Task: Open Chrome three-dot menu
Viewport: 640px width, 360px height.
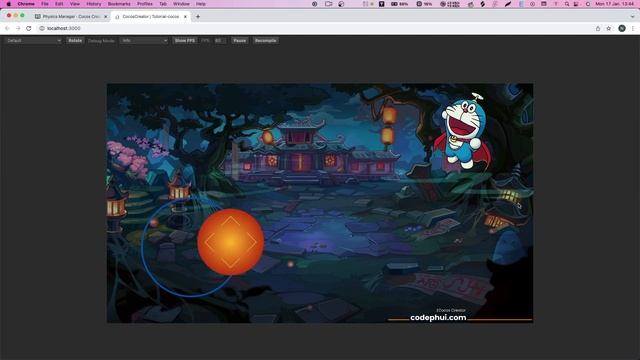Action: coord(633,28)
